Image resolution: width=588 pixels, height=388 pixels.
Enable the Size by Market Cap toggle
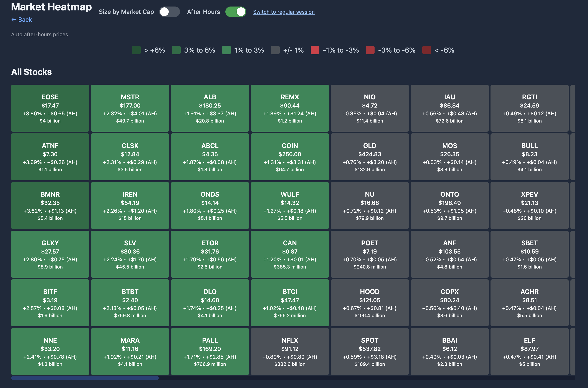[170, 12]
